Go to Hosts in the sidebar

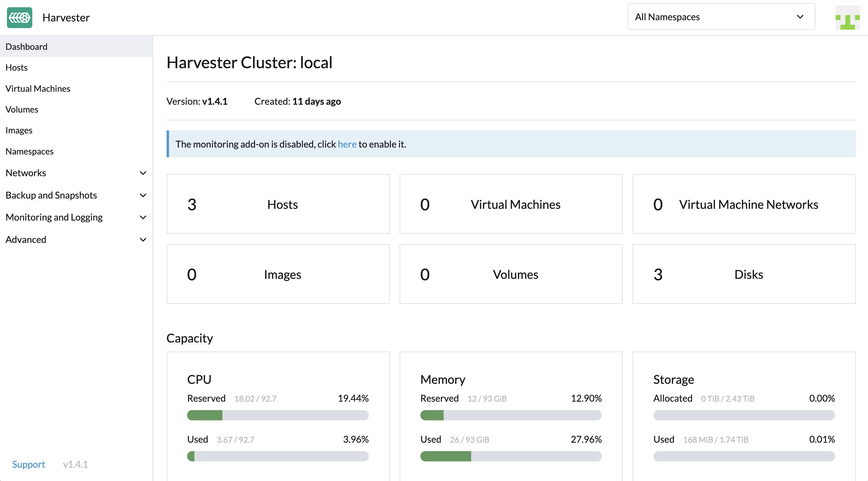coord(76,67)
